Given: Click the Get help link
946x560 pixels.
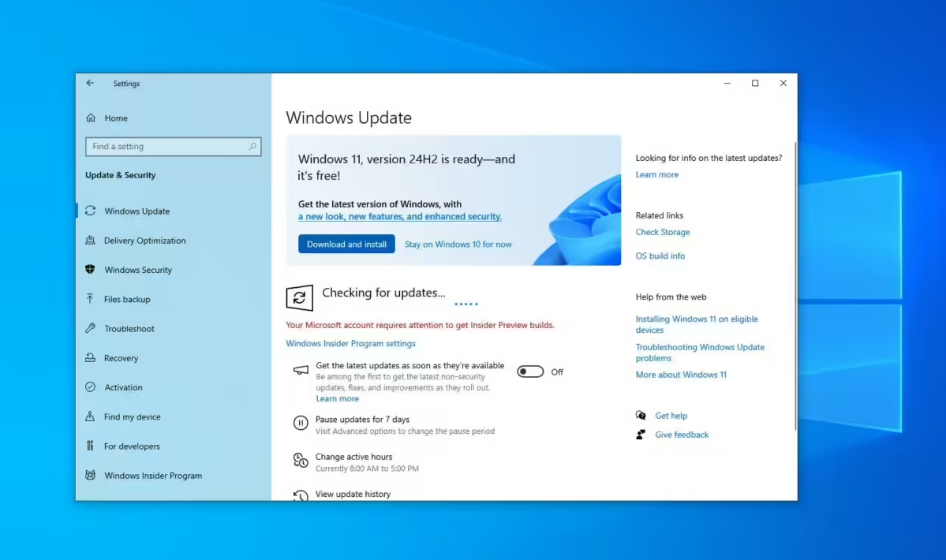Looking at the screenshot, I should [x=671, y=416].
